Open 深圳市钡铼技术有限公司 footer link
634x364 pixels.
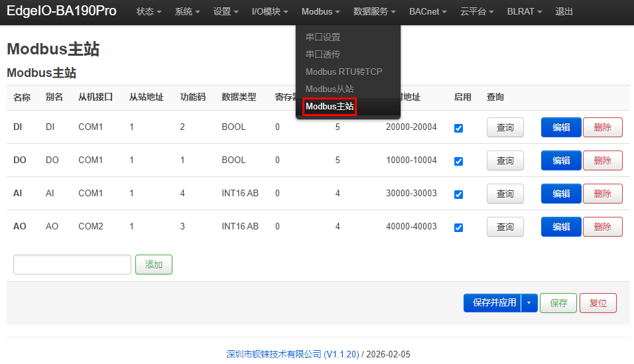292,354
